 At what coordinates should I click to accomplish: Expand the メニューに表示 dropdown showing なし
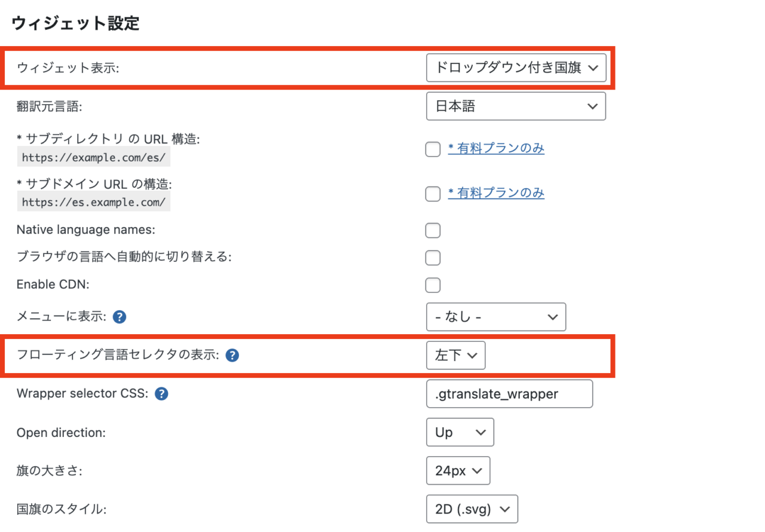(x=496, y=317)
